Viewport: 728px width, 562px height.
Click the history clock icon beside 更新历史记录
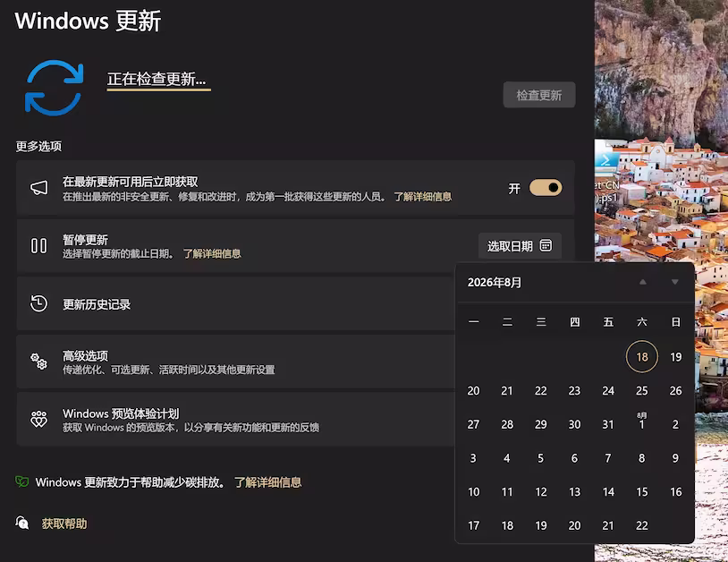[39, 303]
